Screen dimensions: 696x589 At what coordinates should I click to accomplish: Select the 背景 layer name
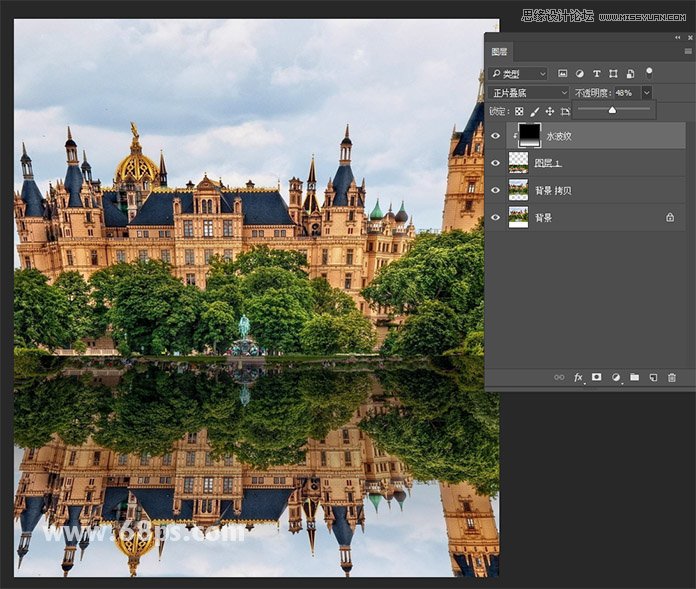[x=544, y=217]
